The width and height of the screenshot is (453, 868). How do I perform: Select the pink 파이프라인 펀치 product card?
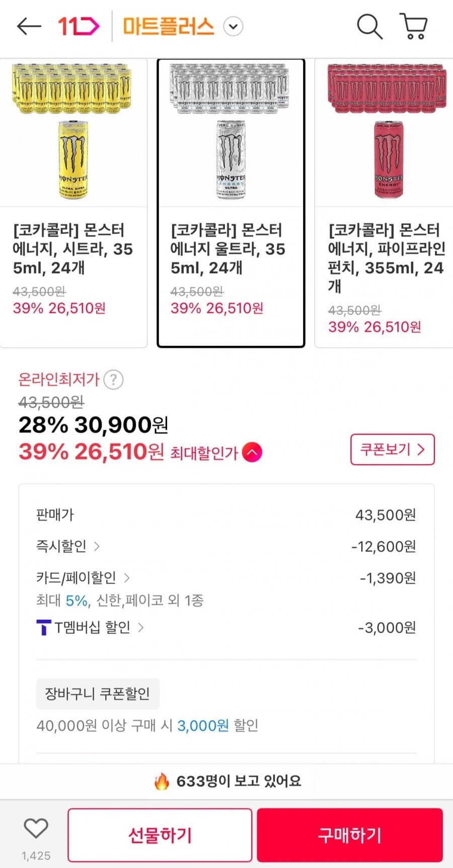[385, 202]
